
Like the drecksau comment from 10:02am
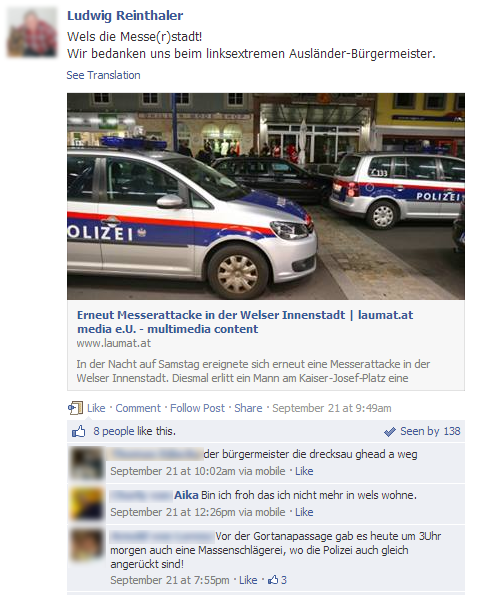(x=304, y=471)
